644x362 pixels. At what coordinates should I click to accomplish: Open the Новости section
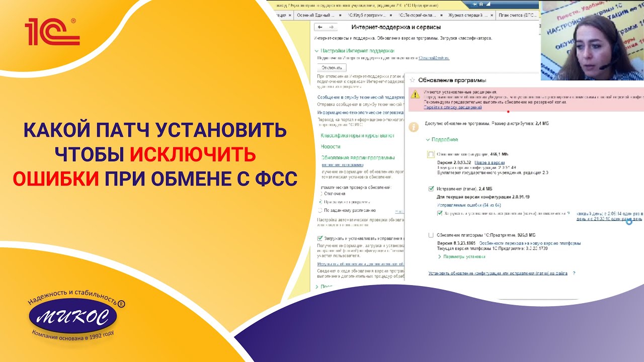click(331, 146)
